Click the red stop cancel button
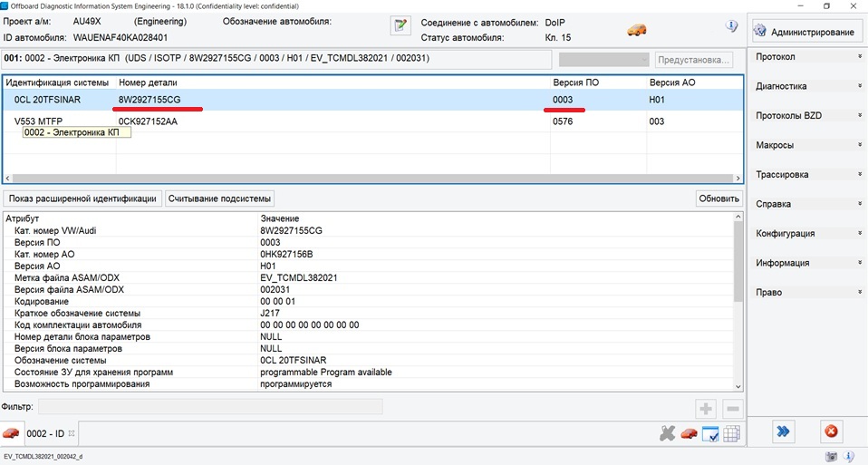Screen dimensions: 868x465 831,431
